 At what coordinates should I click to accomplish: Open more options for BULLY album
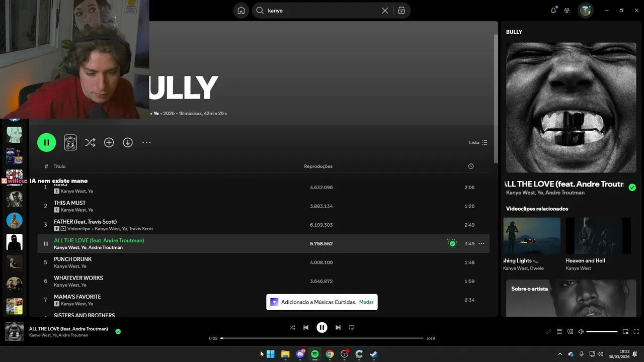point(146,142)
